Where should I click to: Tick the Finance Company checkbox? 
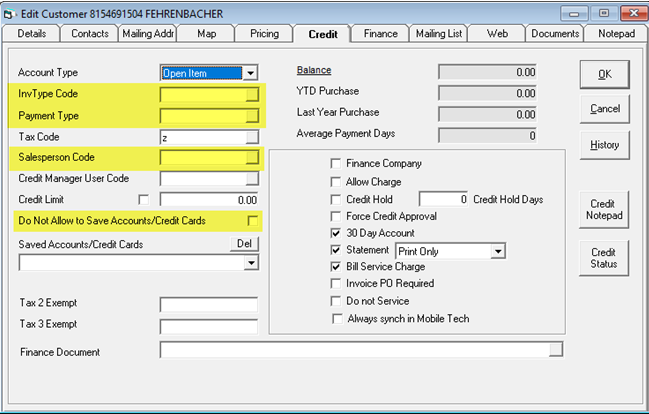pyautogui.click(x=336, y=164)
